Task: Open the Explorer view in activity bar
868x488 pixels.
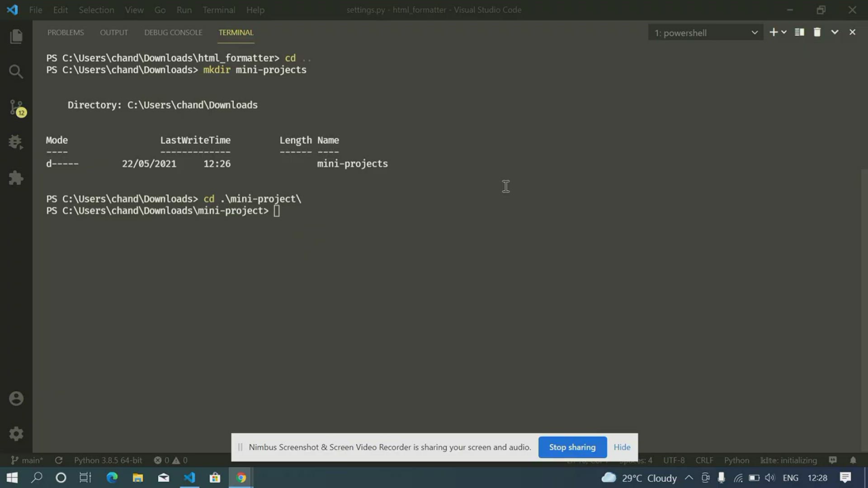Action: point(16,36)
